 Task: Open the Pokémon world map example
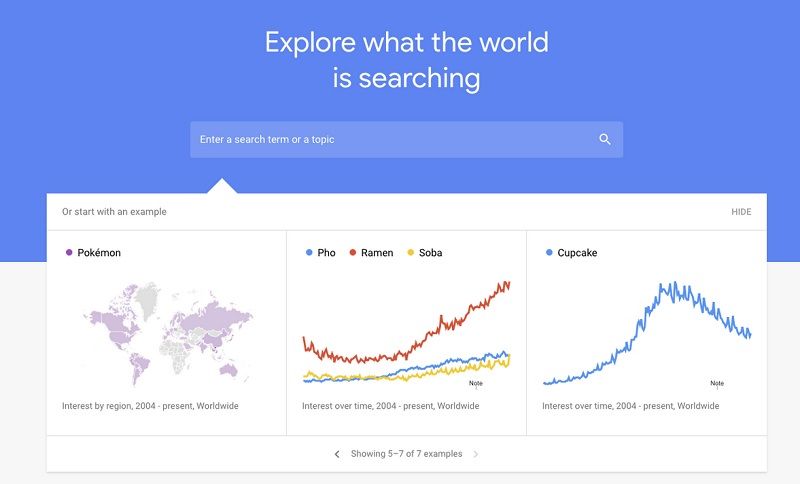point(167,334)
